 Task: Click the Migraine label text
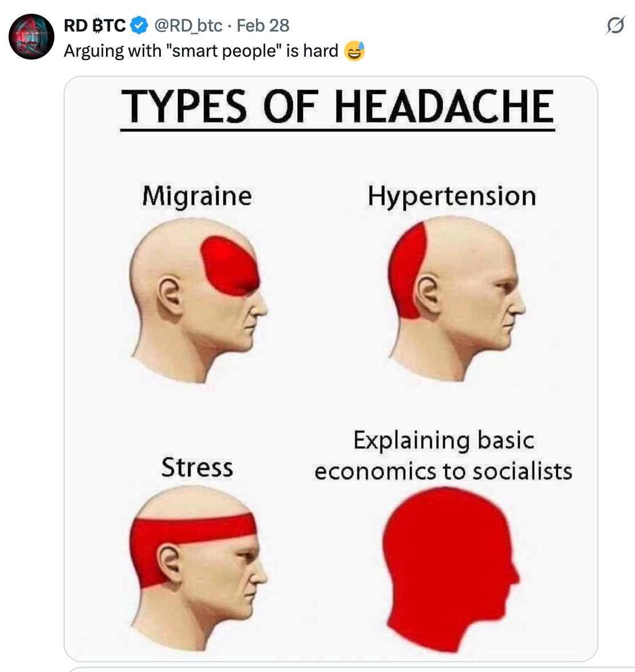pyautogui.click(x=197, y=197)
